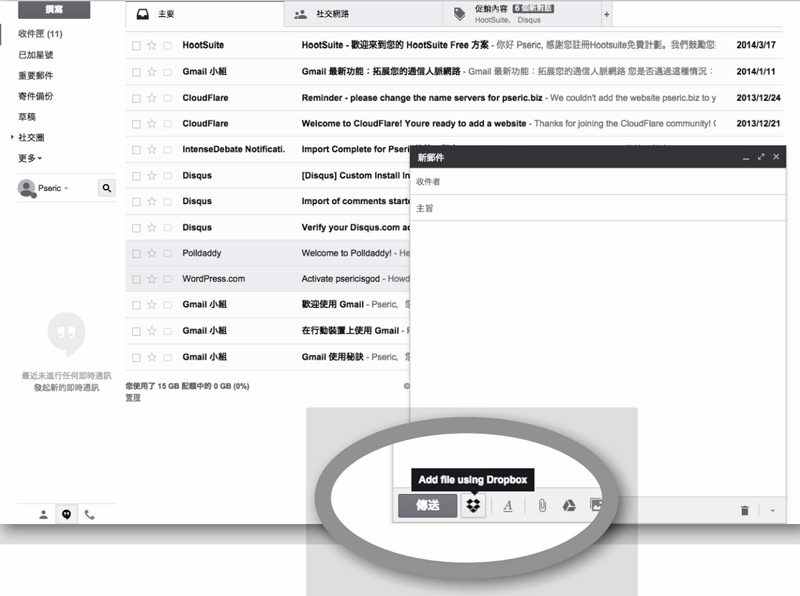This screenshot has width=800, height=596.
Task: Click the 管理 storage link
Action: (133, 398)
